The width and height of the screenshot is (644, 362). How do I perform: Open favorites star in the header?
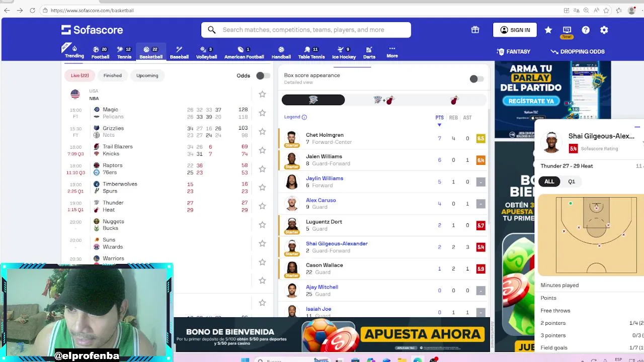click(x=548, y=30)
